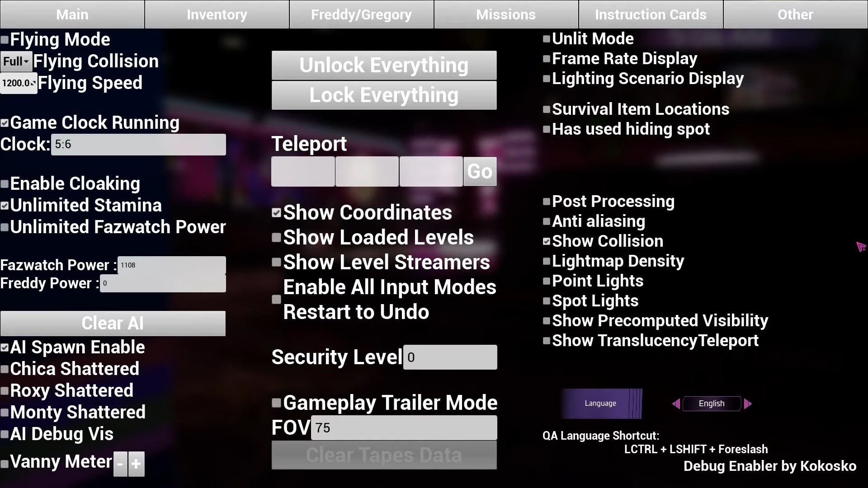Screen dimensions: 868x488
Task: Click the Lock Everything button
Action: [x=383, y=95]
